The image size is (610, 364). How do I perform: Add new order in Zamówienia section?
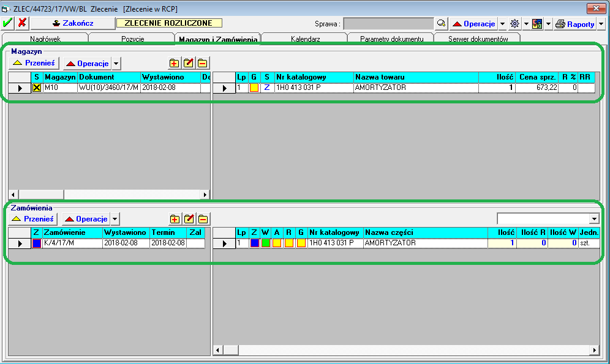point(175,219)
